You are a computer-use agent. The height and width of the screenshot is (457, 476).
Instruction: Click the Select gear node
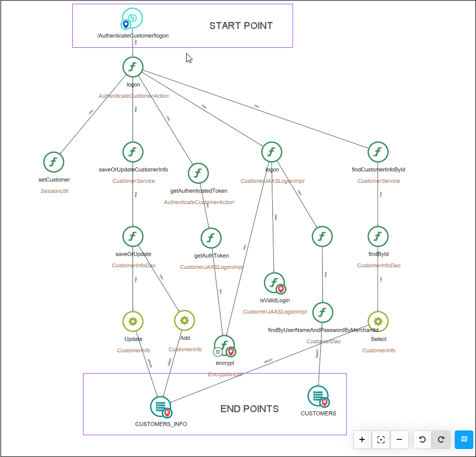coord(378,321)
